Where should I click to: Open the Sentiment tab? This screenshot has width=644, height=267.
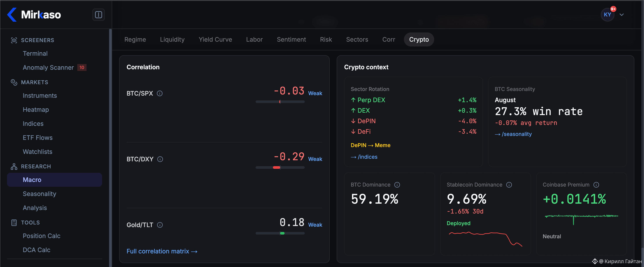tap(291, 39)
